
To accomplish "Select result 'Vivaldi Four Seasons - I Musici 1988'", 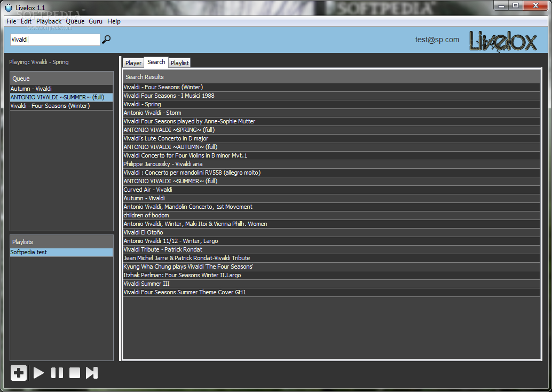I will (332, 96).
